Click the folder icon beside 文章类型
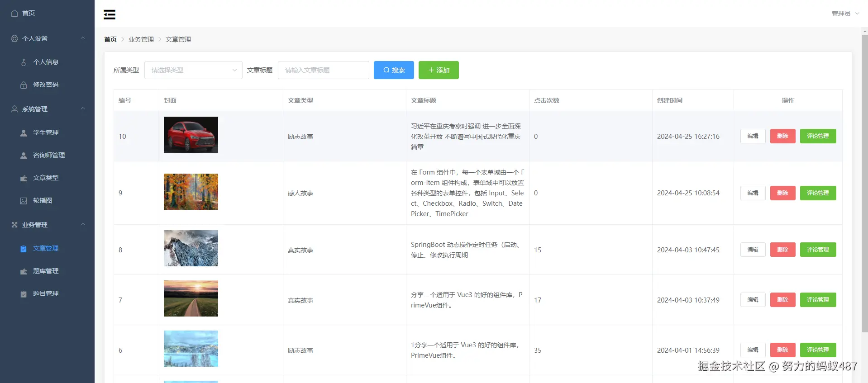This screenshot has width=868, height=383. [x=24, y=178]
